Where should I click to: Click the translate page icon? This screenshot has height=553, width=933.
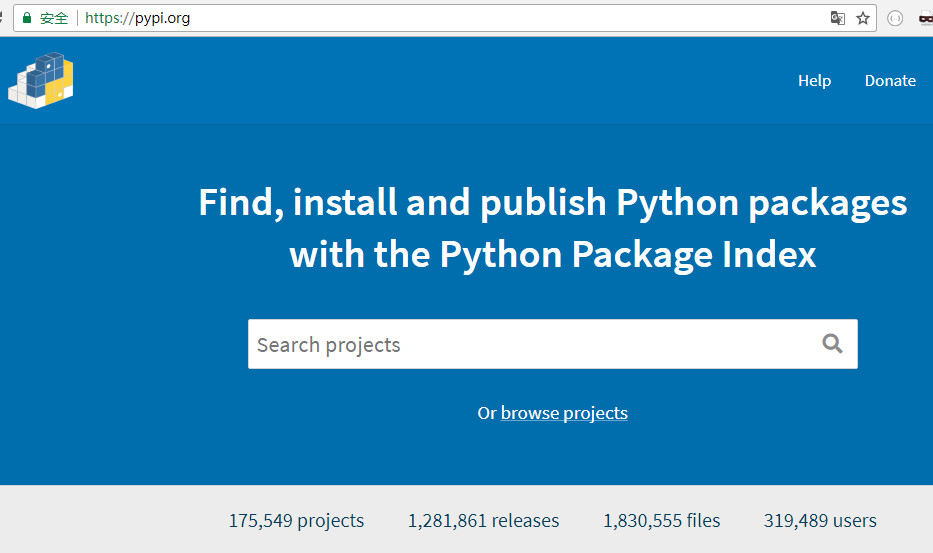(838, 18)
